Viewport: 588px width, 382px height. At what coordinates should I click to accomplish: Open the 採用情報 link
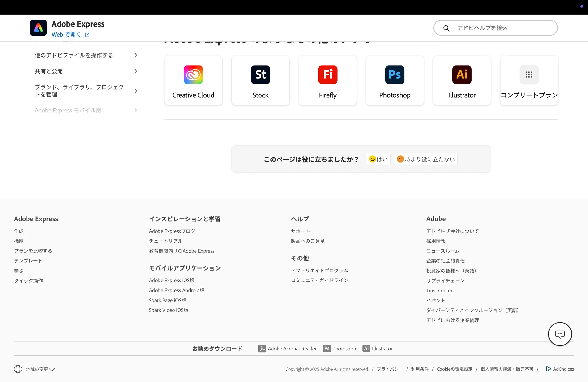[x=436, y=241]
